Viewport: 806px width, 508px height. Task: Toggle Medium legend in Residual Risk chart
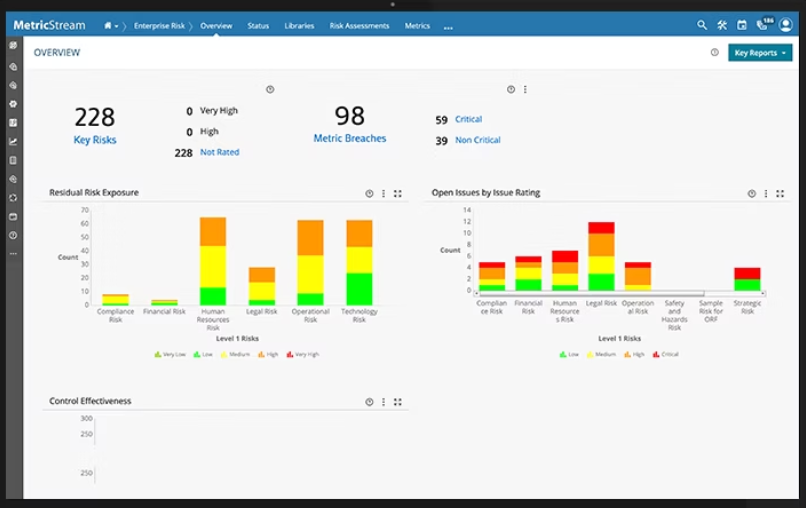point(238,354)
